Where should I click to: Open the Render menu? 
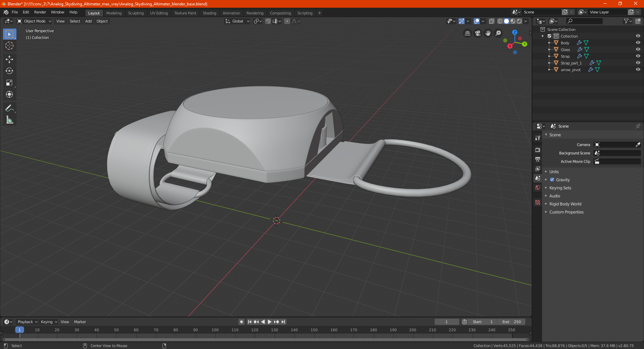[40, 12]
